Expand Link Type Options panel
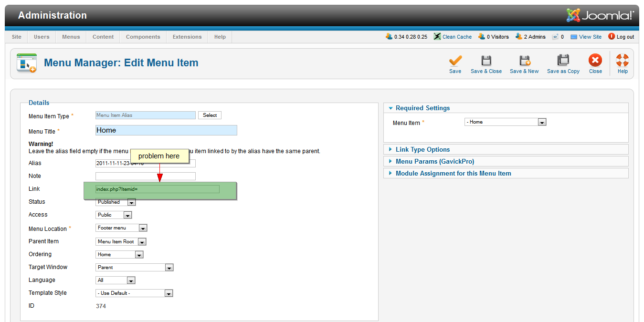The image size is (644, 322). pyautogui.click(x=422, y=149)
